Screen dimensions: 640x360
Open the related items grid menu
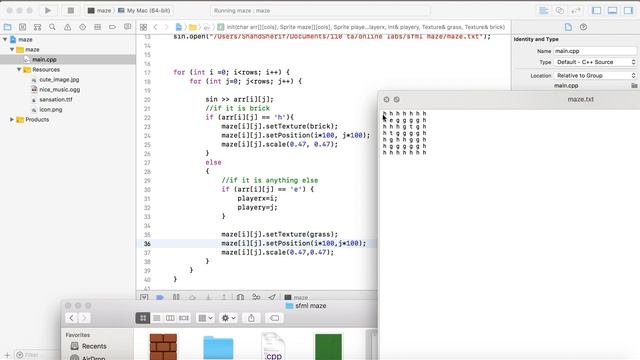pos(143,27)
